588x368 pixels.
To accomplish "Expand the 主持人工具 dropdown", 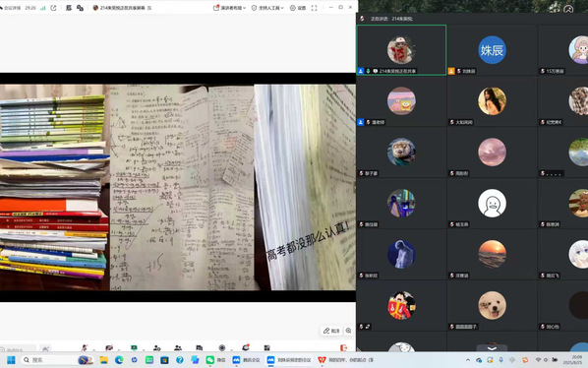I will (267, 8).
